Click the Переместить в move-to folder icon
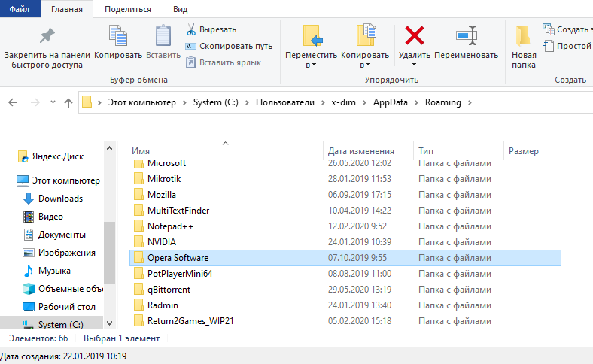 [x=313, y=35]
